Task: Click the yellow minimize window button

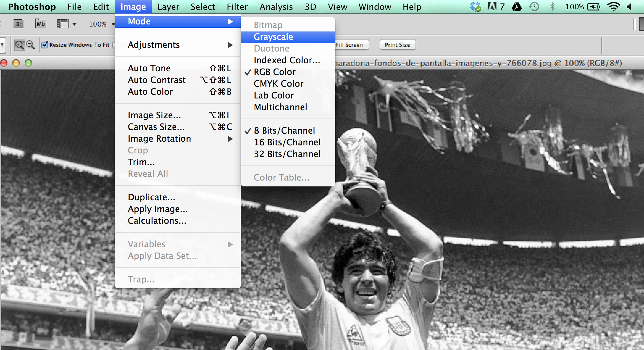Action: [16, 63]
